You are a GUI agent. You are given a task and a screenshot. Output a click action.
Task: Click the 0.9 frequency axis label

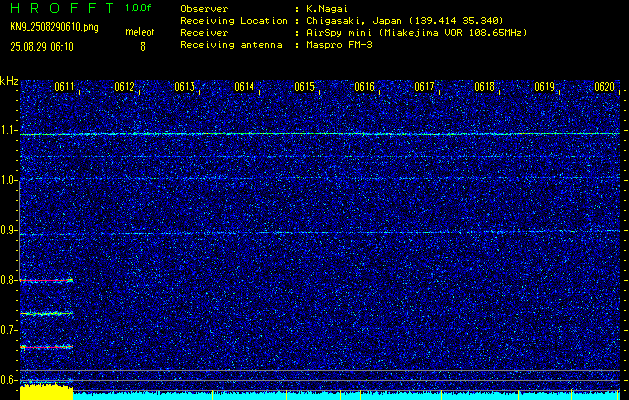point(8,230)
